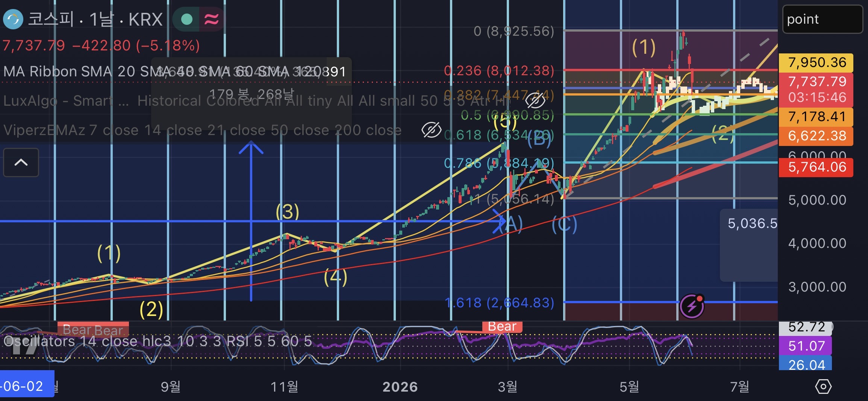Click the blue (C) wave label
868x401 pixels.
tap(564, 224)
